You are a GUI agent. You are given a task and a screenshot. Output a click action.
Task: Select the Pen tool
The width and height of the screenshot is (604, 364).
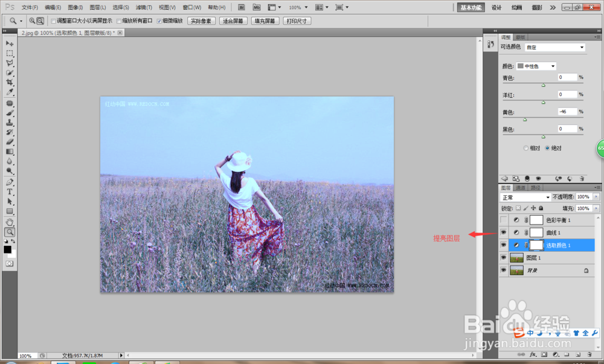10,182
